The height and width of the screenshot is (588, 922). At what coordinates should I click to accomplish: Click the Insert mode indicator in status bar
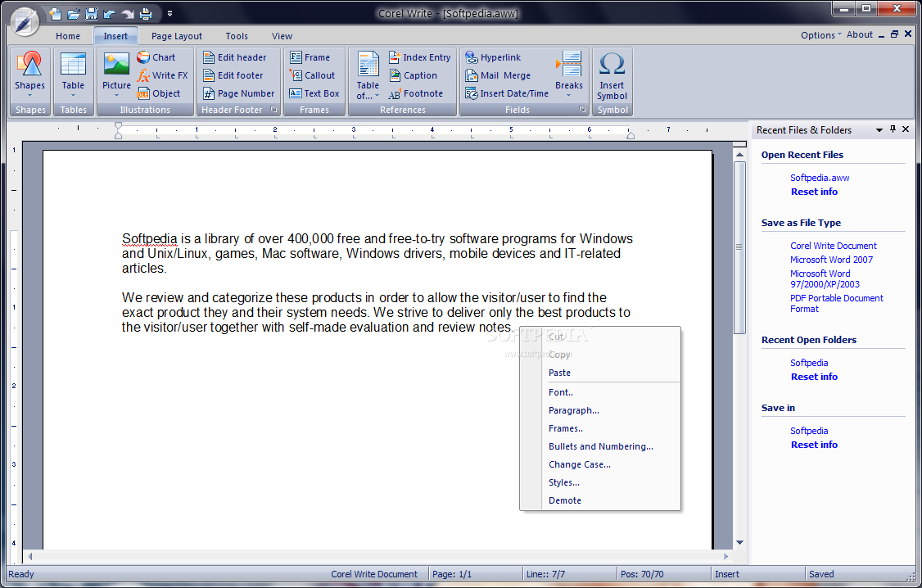click(x=727, y=574)
